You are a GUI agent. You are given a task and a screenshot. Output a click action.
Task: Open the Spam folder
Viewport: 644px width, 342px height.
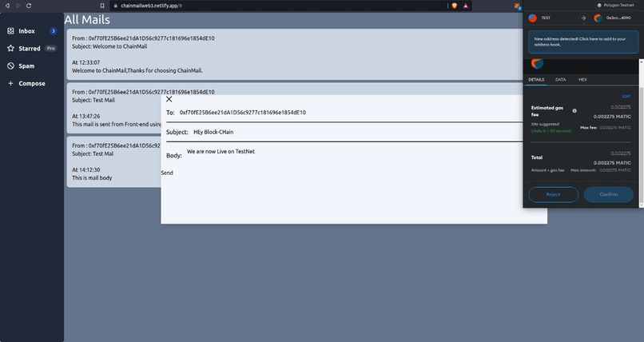(26, 66)
